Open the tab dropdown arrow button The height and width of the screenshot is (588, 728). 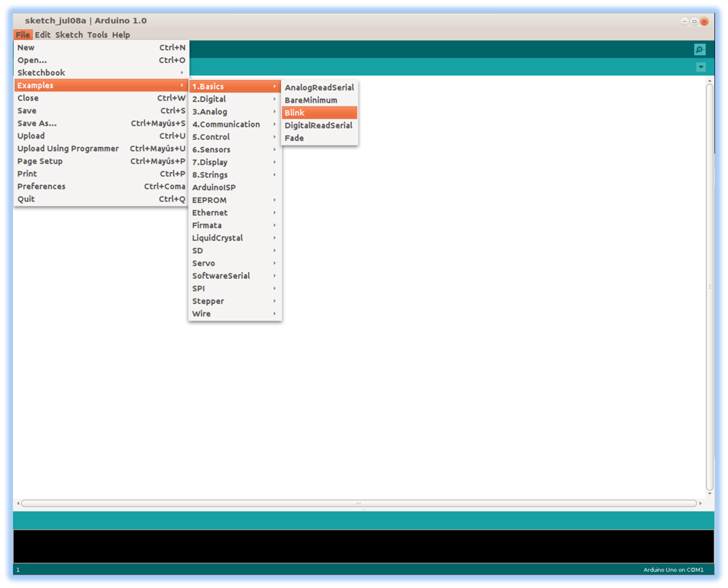point(701,67)
